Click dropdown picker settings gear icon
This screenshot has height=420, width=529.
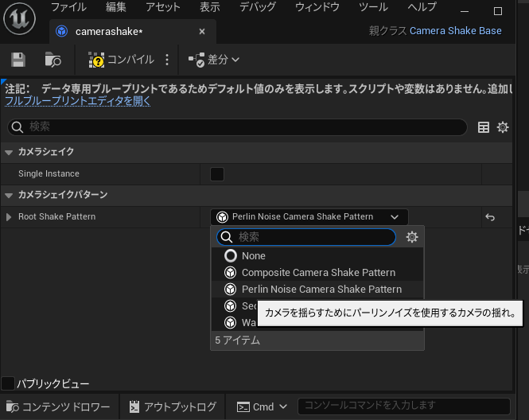click(x=411, y=237)
